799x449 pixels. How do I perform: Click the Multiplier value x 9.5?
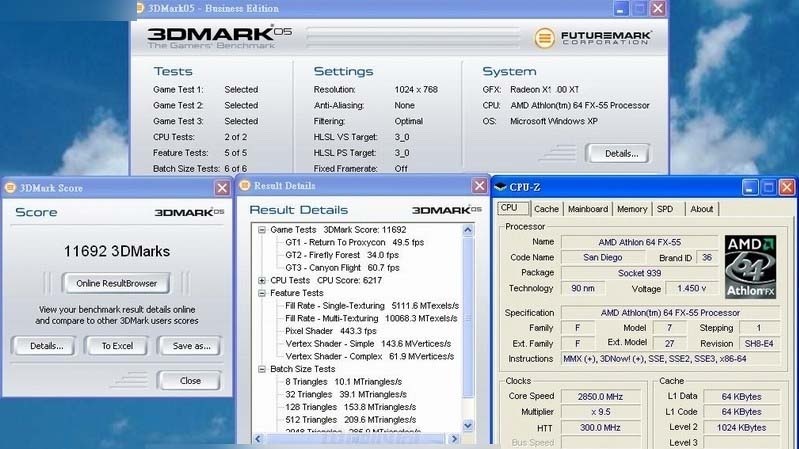[600, 412]
